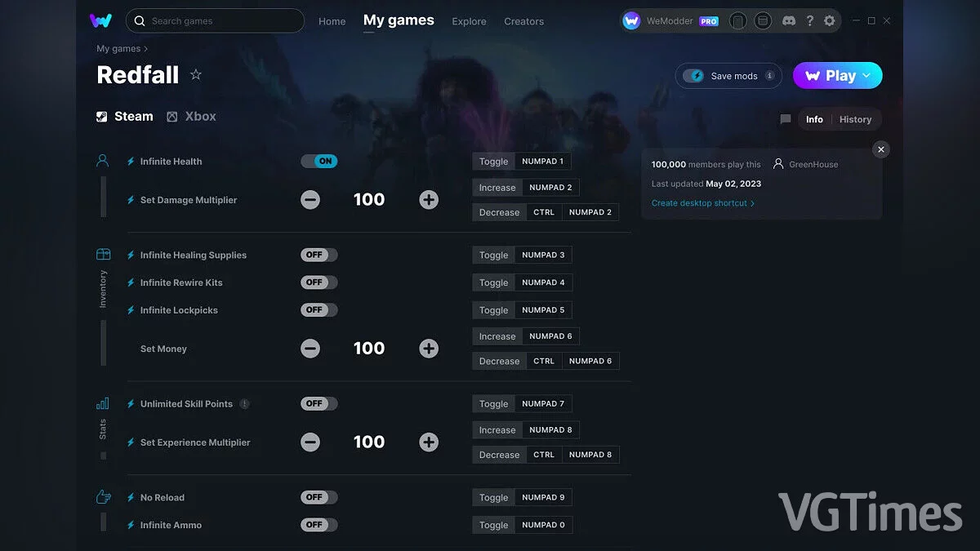Screen dimensions: 980x551
Task: Click NUMPAD 8 Increase hotkey binding
Action: pos(550,429)
